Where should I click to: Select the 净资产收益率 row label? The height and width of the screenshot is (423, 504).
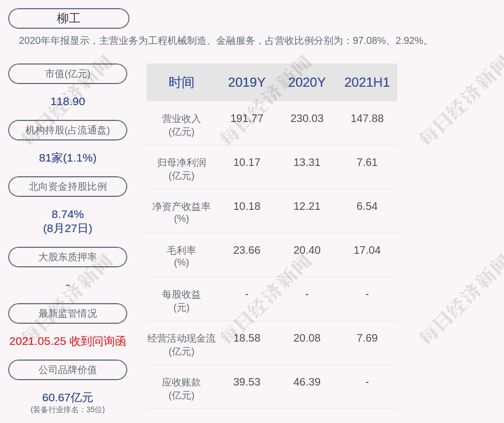click(182, 212)
